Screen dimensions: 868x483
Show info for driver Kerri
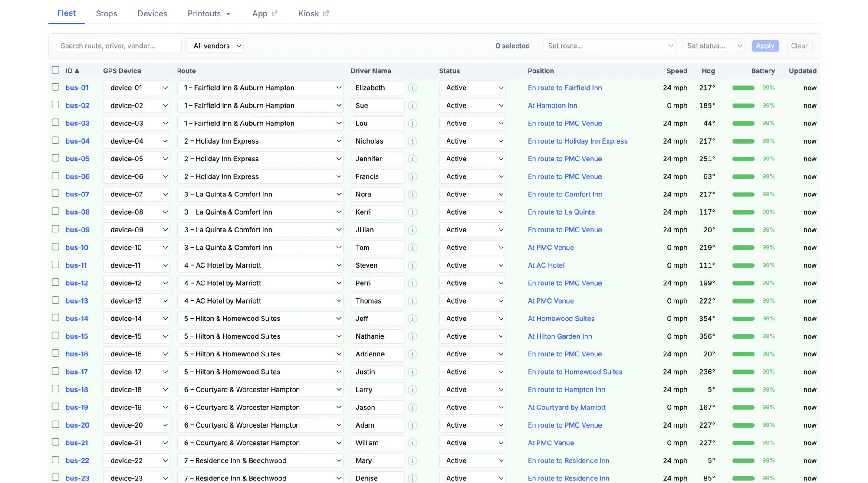[x=412, y=212]
